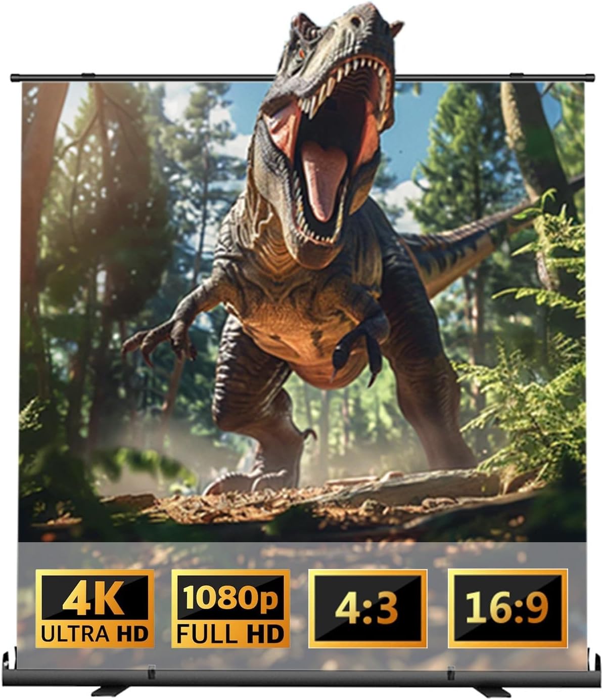Viewport: 603px width, 700px height.
Task: Click the ULTRA HD text label
Action: click(94, 633)
